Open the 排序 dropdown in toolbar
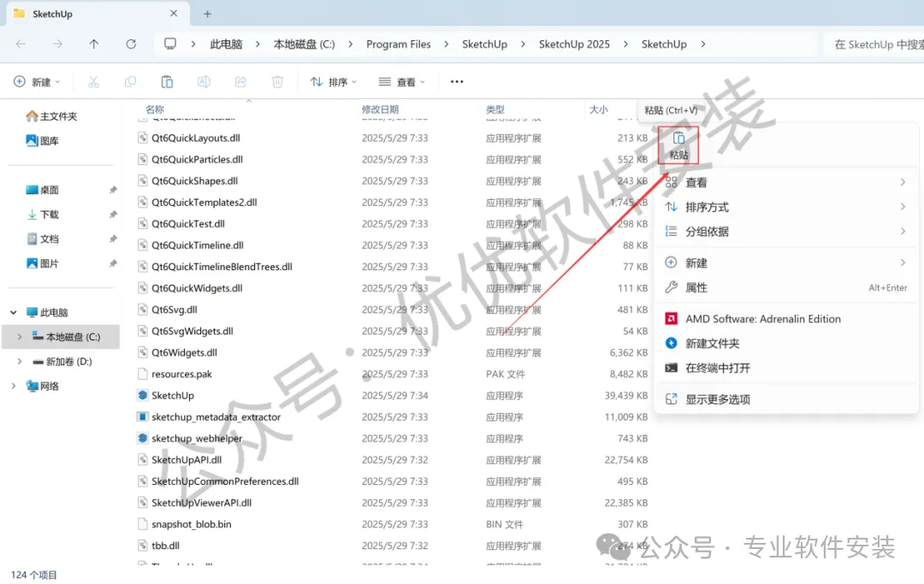The height and width of the screenshot is (584, 924). (x=334, y=82)
